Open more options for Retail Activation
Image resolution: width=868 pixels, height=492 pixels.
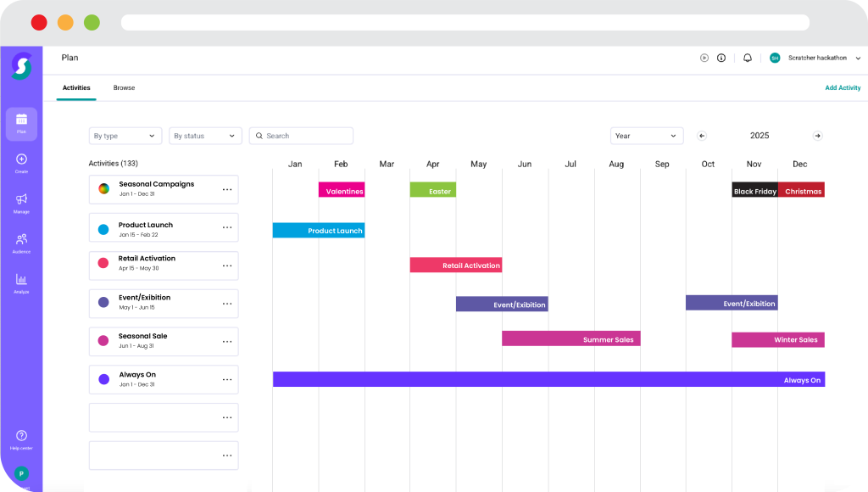227,266
